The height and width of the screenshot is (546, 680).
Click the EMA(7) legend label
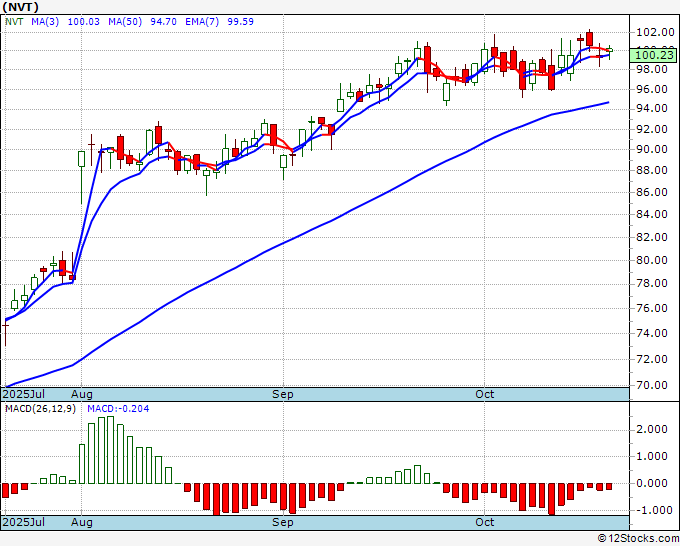click(202, 22)
